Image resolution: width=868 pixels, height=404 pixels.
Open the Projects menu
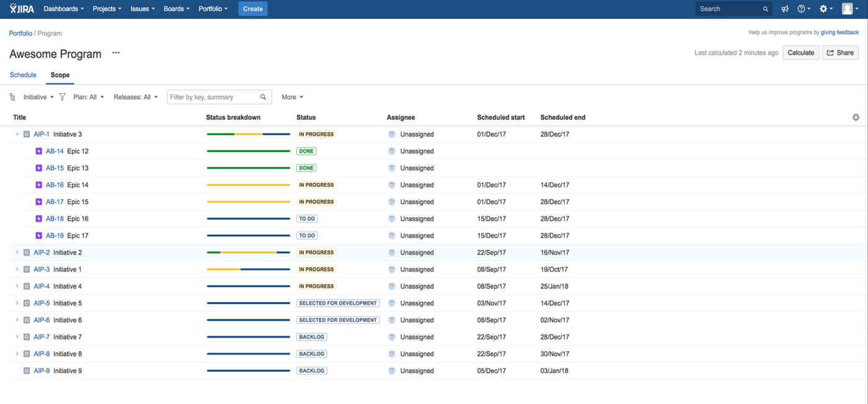pos(106,9)
